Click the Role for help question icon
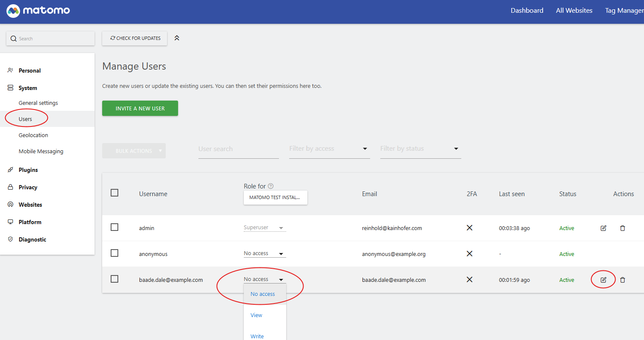The width and height of the screenshot is (644, 340). coord(270,186)
